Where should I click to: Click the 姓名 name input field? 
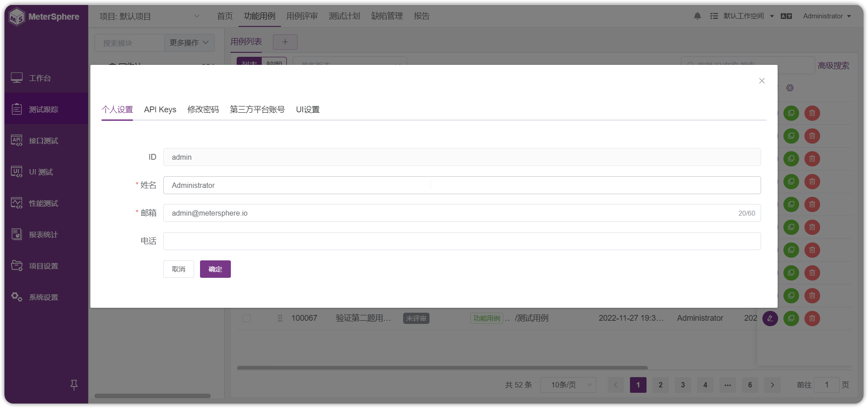(462, 185)
